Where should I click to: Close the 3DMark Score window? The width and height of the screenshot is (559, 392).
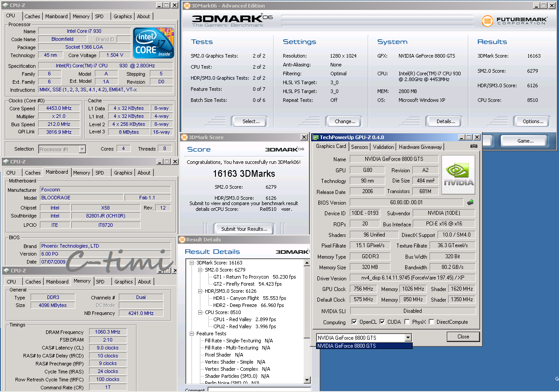click(304, 137)
